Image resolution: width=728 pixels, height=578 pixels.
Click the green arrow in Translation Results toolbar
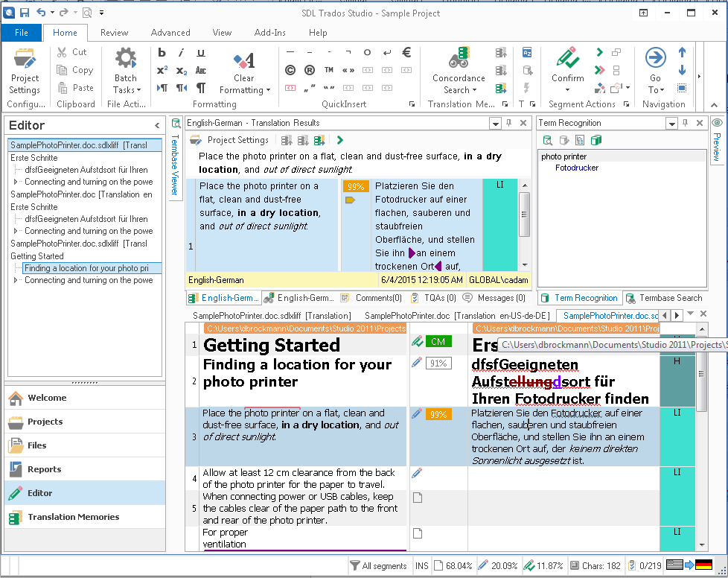[340, 140]
